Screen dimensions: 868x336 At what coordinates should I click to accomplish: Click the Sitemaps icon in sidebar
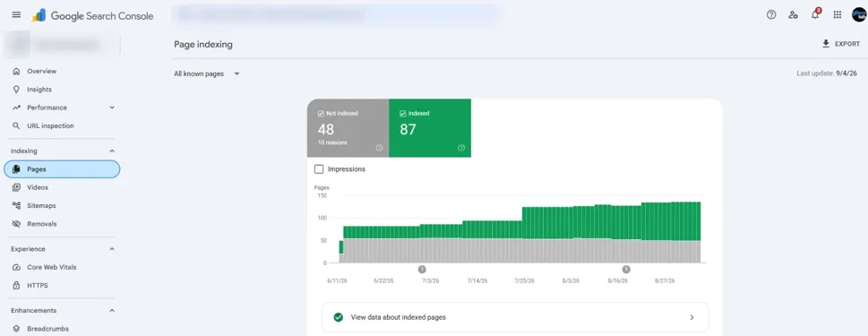tap(16, 205)
